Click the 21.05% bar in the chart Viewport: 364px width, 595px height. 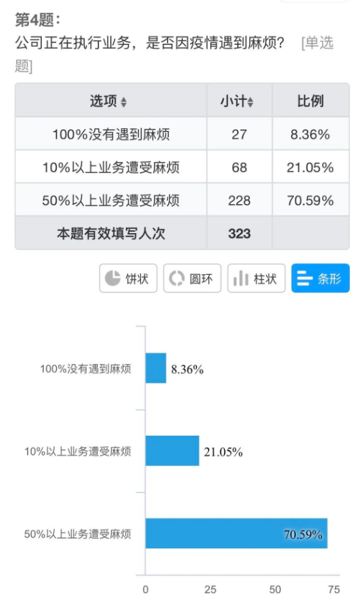(x=172, y=450)
